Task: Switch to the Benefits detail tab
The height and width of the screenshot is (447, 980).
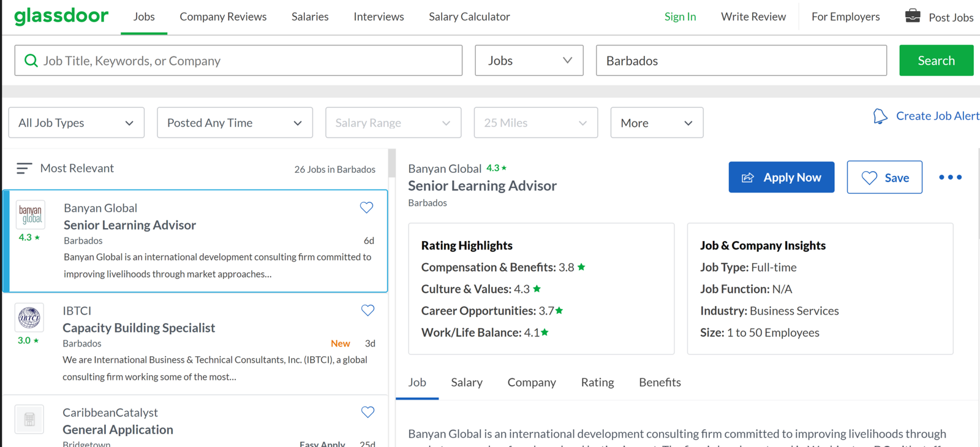Action: (x=660, y=382)
